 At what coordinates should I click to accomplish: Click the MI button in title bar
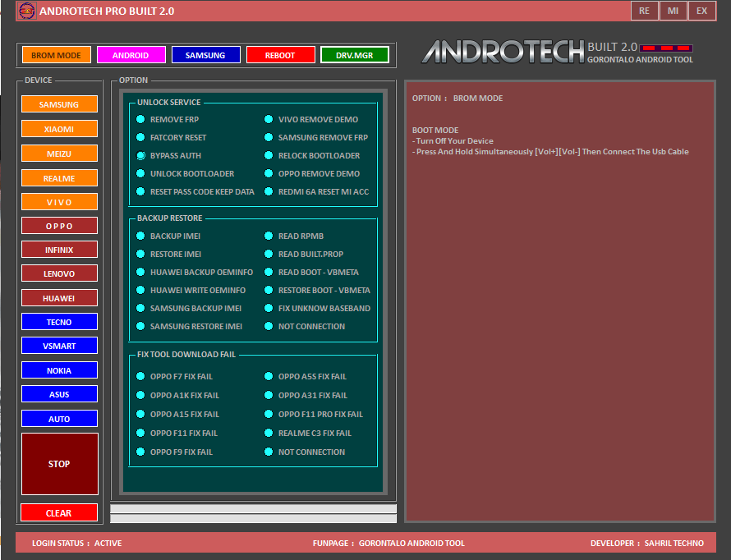point(673,11)
